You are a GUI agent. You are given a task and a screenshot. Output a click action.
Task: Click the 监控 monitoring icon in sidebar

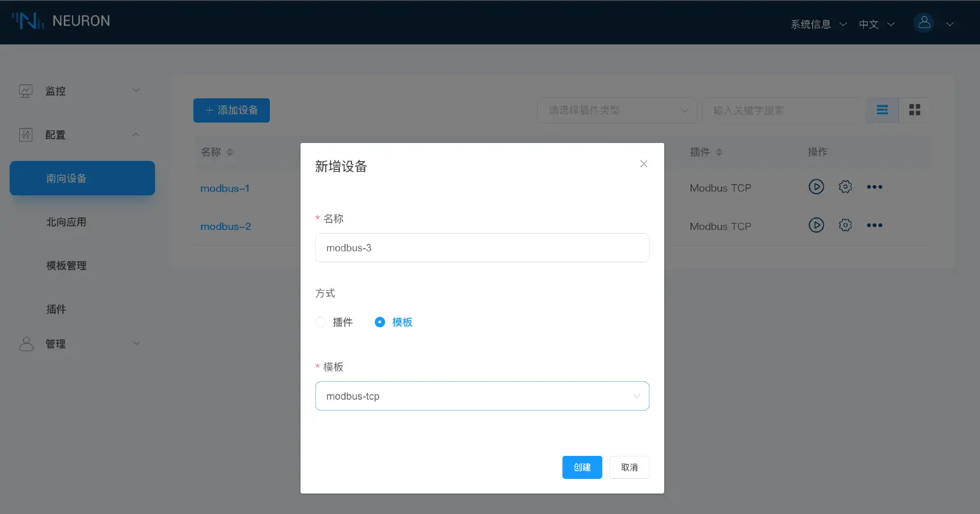coord(26,90)
